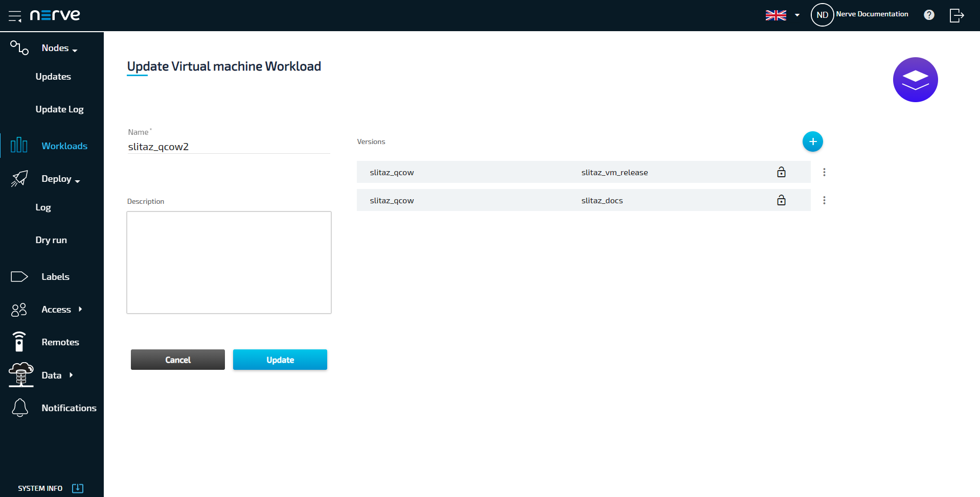The height and width of the screenshot is (497, 980).
Task: Go to Labels in the sidebar
Action: pos(55,277)
